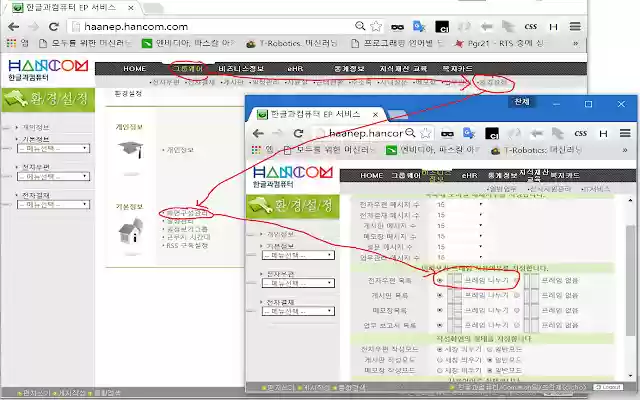640x400 pixels.
Task: Select 새창 띄우기 radio for 전자우편 작성모드
Action: click(x=440, y=349)
